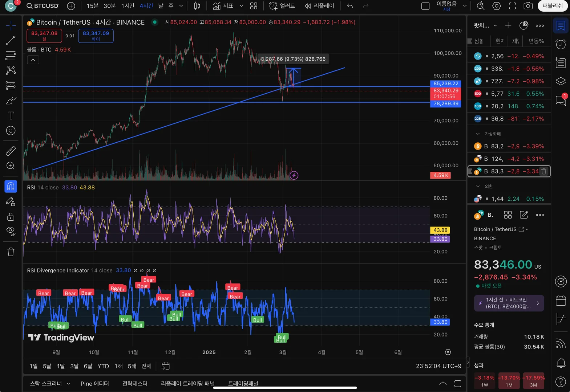Viewport: 570px width, 392px height.
Task: Open the 전략테스터 tab
Action: coord(135,383)
